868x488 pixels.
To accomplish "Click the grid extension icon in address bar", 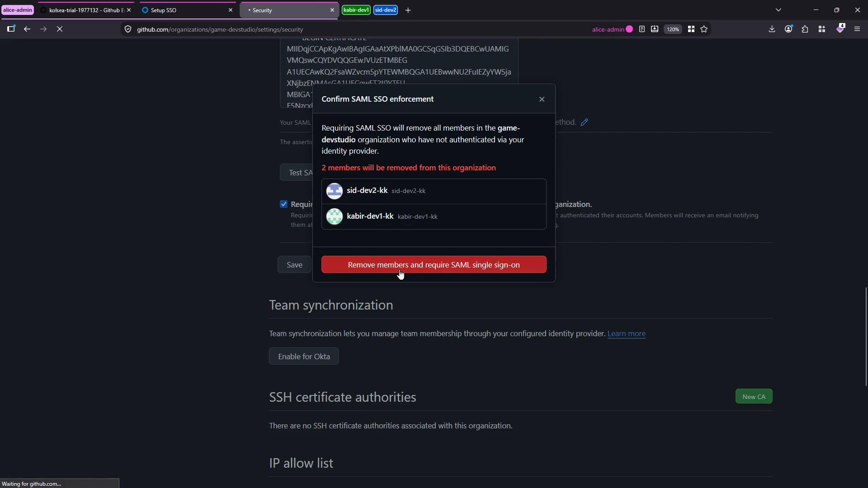I will pyautogui.click(x=691, y=29).
